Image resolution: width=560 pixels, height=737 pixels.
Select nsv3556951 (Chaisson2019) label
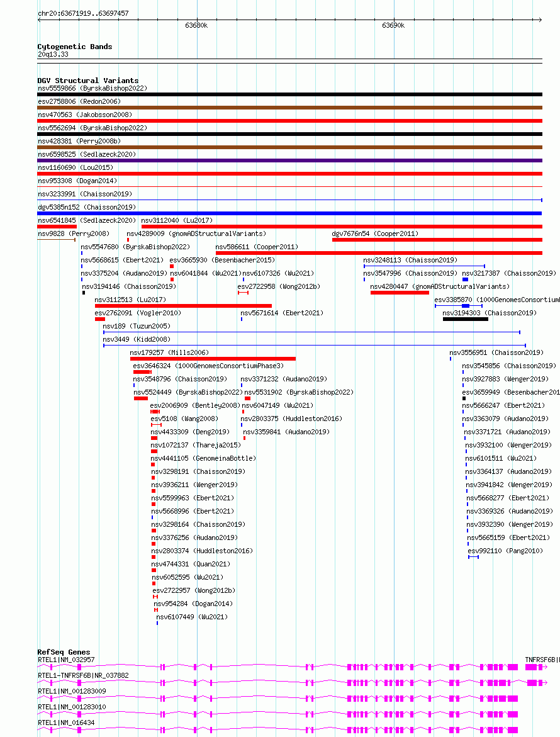pyautogui.click(x=496, y=352)
